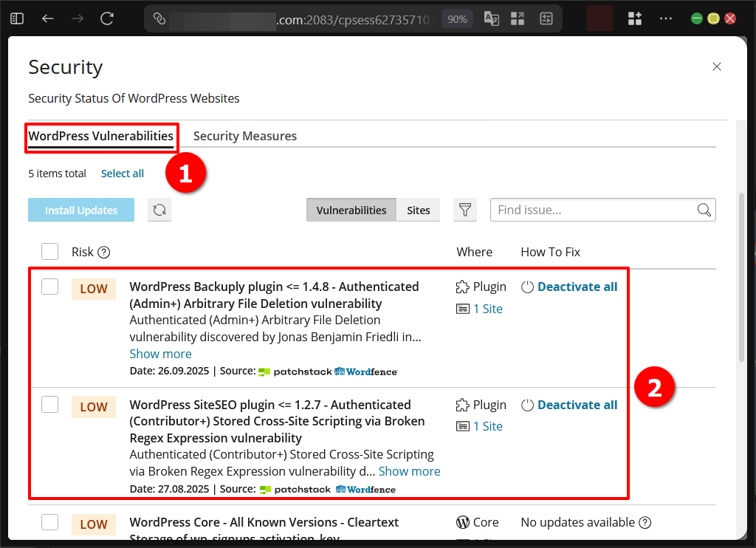Open the filter options funnel icon
The image size is (756, 548).
coord(465,210)
